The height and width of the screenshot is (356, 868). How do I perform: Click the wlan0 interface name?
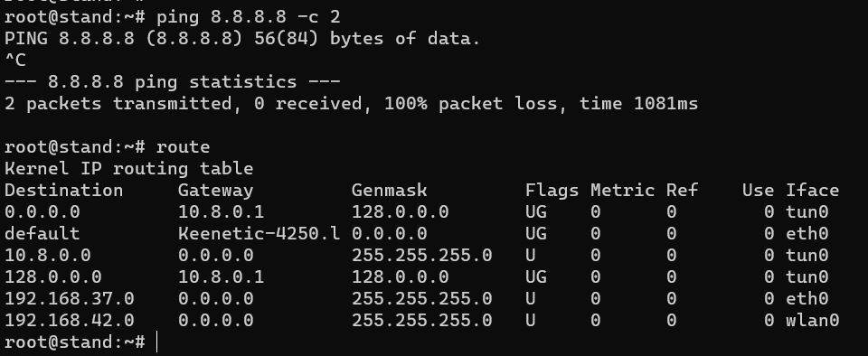click(x=812, y=320)
